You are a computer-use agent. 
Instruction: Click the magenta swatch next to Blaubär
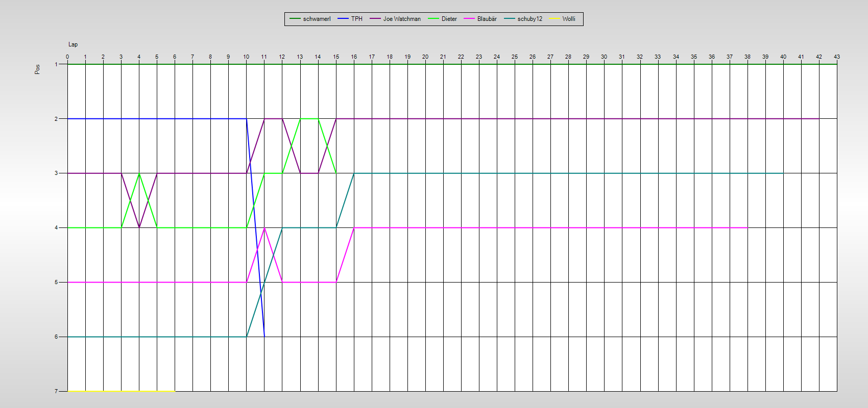pos(469,19)
